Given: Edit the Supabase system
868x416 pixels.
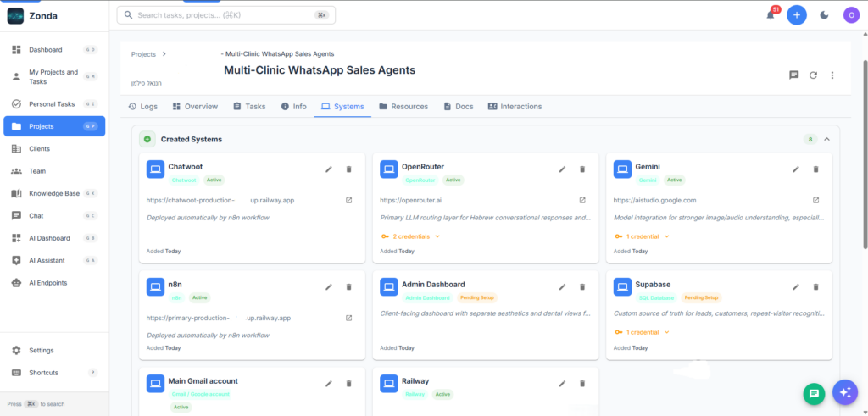Looking at the screenshot, I should pos(796,287).
